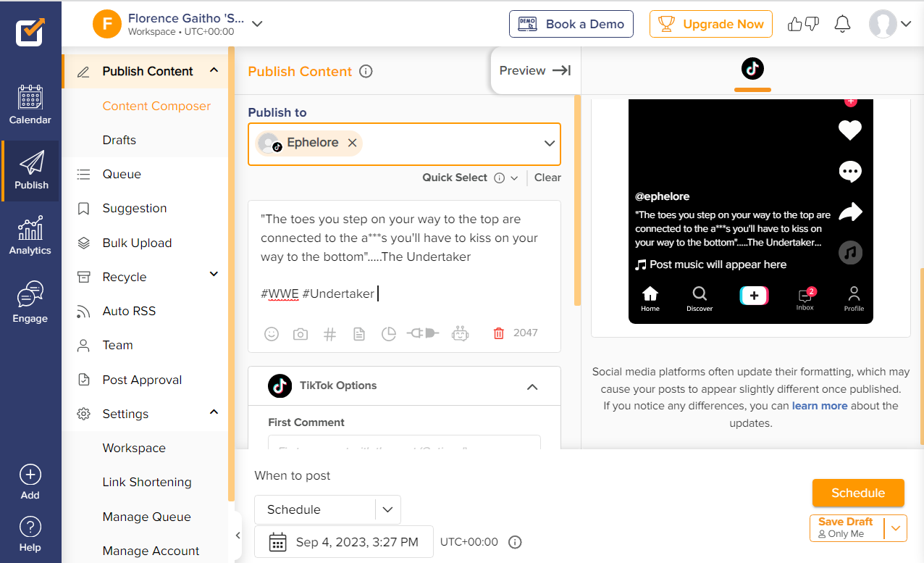Collapse the TikTok Options panel
The width and height of the screenshot is (924, 563).
pyautogui.click(x=532, y=387)
